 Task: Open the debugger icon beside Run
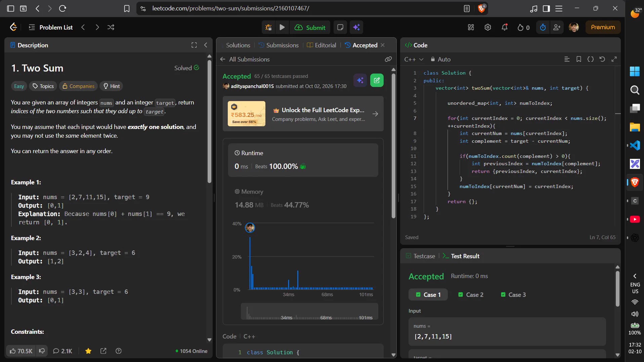click(x=268, y=27)
